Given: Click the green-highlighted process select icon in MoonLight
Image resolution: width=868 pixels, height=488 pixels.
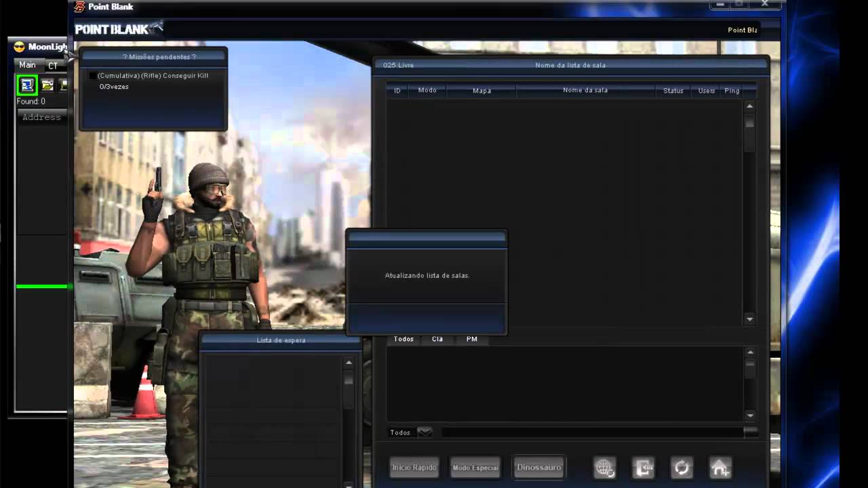Looking at the screenshot, I should (x=27, y=85).
